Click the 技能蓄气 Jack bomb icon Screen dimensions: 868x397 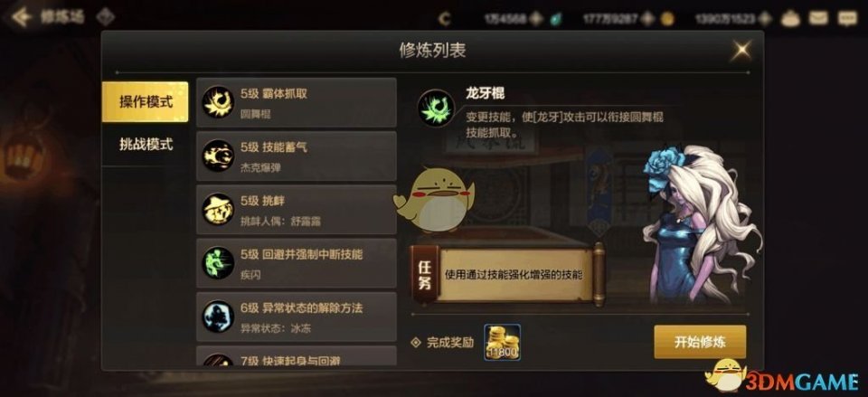pyautogui.click(x=218, y=156)
